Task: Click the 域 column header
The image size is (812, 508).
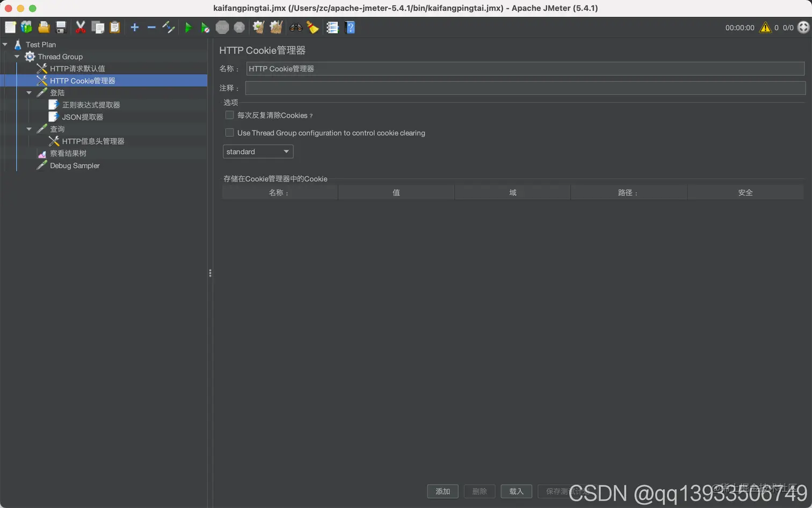Action: tap(513, 192)
